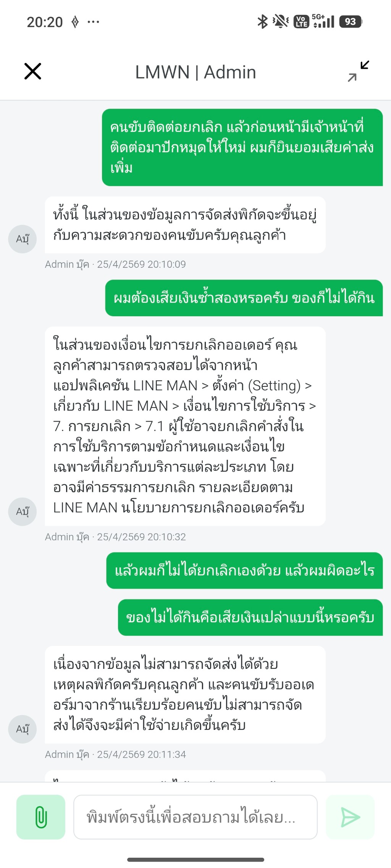This screenshot has height=868, width=391.
Task: Tap the LMWN | Admin header title
Action: tap(195, 72)
